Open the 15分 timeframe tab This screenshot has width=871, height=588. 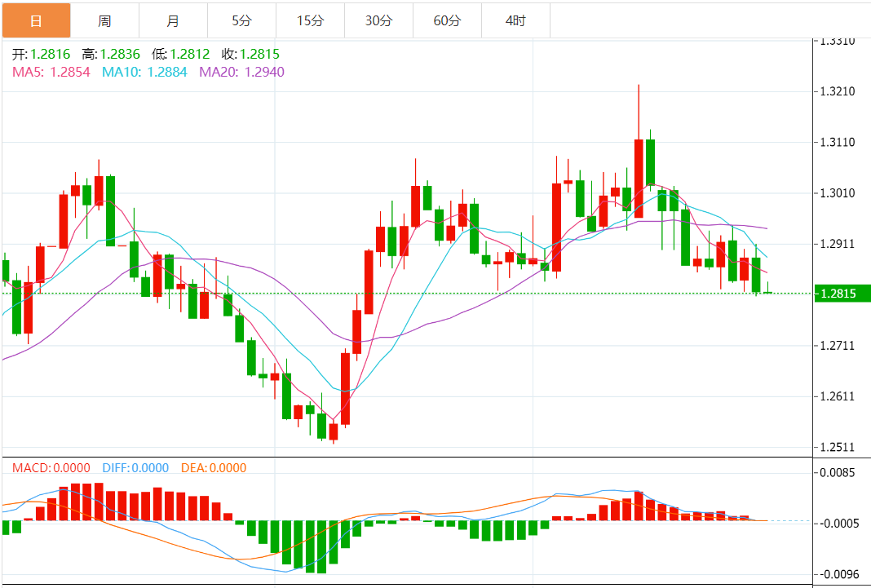310,21
